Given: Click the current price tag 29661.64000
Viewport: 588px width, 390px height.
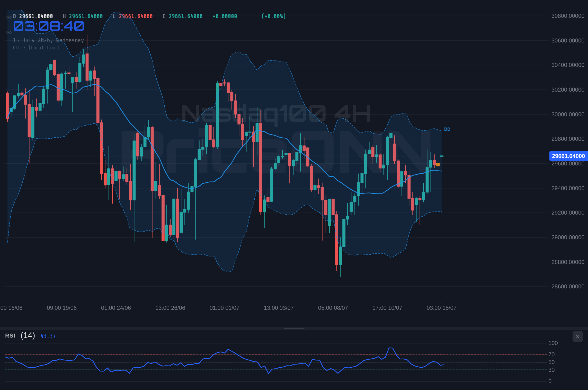Looking at the screenshot, I should 568,156.
